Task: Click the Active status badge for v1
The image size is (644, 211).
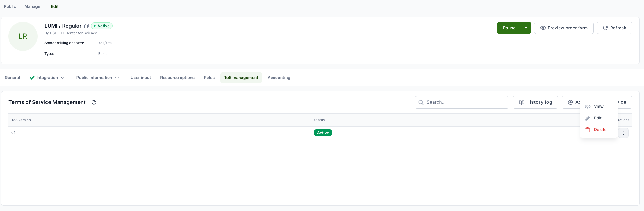Action: coord(323,133)
